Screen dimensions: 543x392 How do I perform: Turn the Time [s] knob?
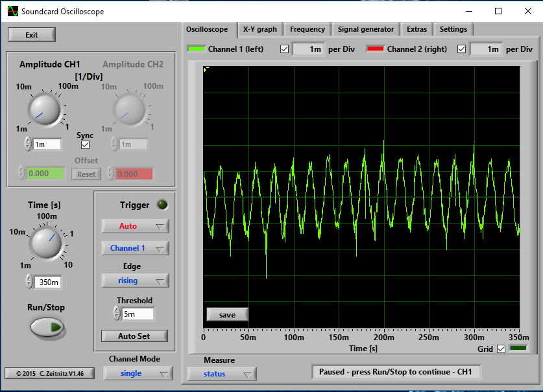pyautogui.click(x=47, y=243)
